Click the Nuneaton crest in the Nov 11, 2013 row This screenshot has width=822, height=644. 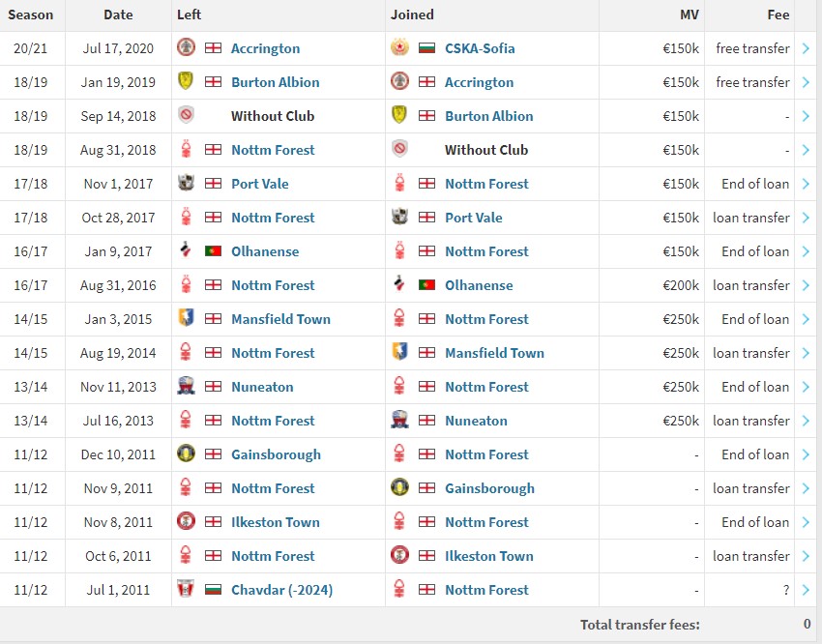tap(187, 387)
